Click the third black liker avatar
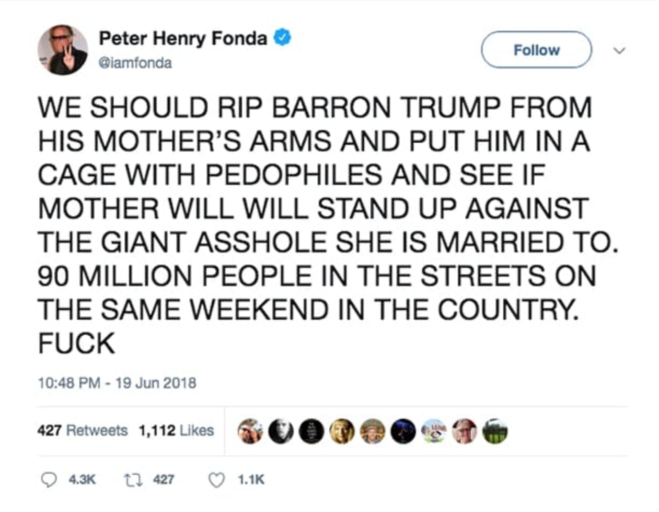Viewport: 659px width, 512px height. click(311, 431)
